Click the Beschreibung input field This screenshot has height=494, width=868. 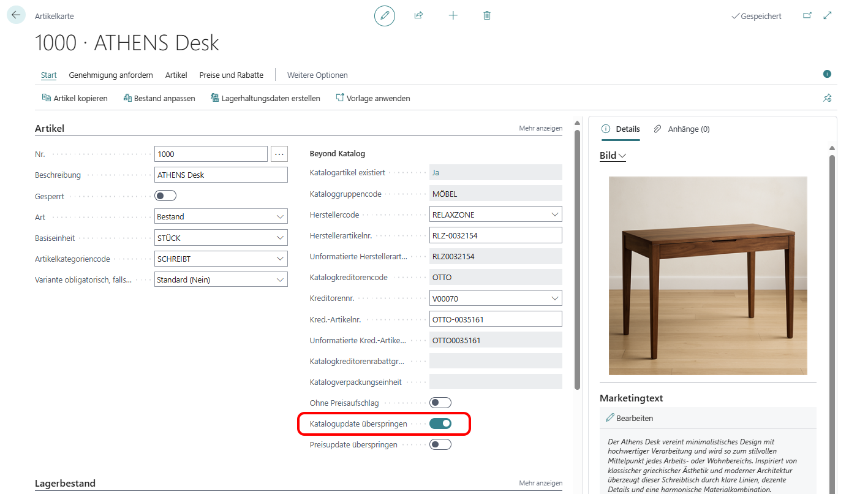point(221,175)
